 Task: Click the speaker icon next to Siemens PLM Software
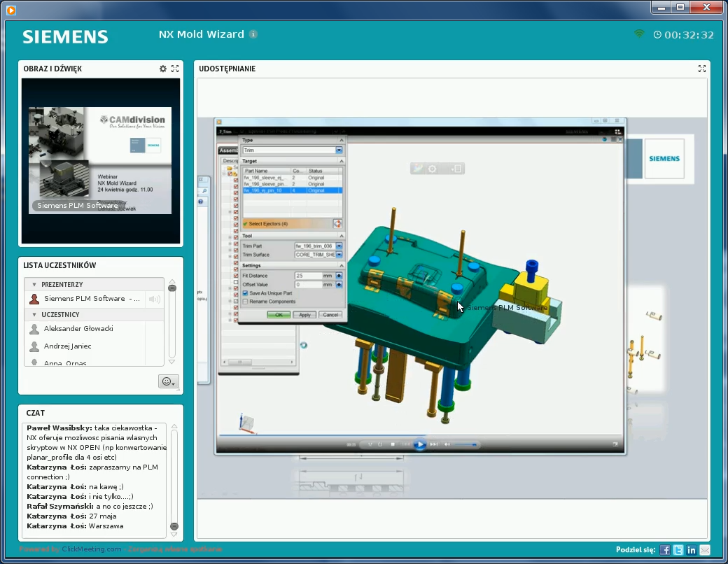tap(155, 299)
